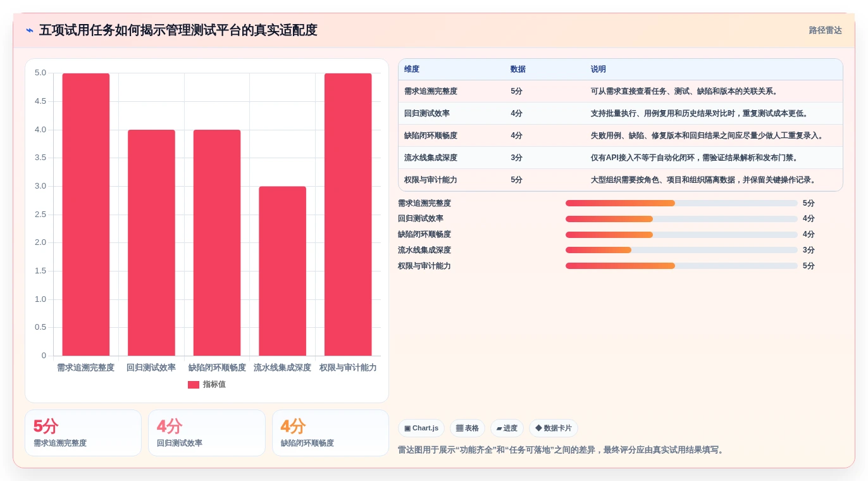The height and width of the screenshot is (481, 868).
Task: Click the 回归测试效率 bar in chart
Action: click(151, 243)
